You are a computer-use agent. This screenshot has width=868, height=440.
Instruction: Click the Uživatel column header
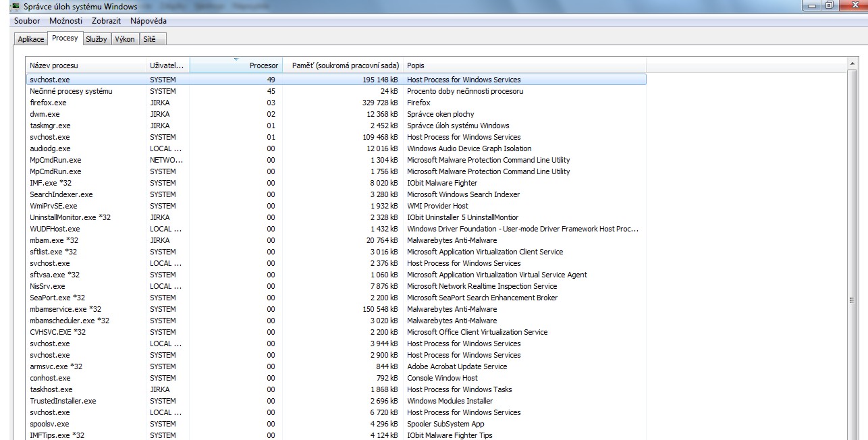167,65
